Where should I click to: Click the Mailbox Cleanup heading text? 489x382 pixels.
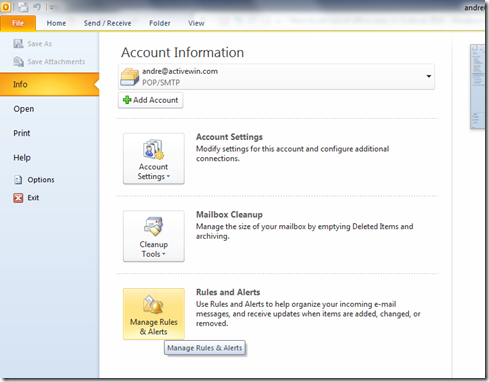(229, 215)
